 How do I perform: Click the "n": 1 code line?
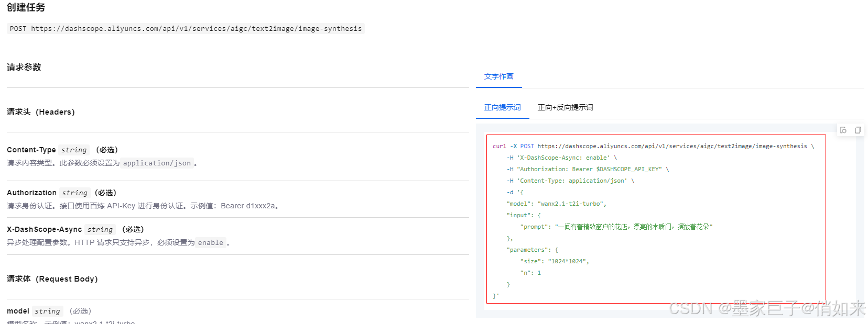(530, 273)
